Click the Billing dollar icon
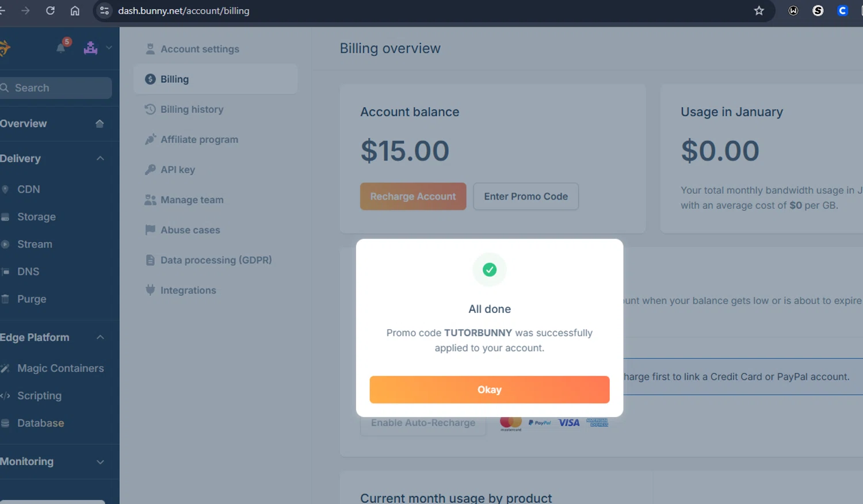The width and height of the screenshot is (863, 504). pyautogui.click(x=150, y=79)
